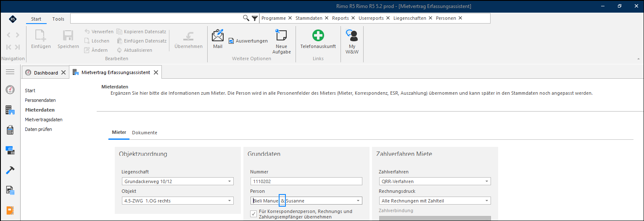Open the calculator sidebar icon

pos(10,130)
